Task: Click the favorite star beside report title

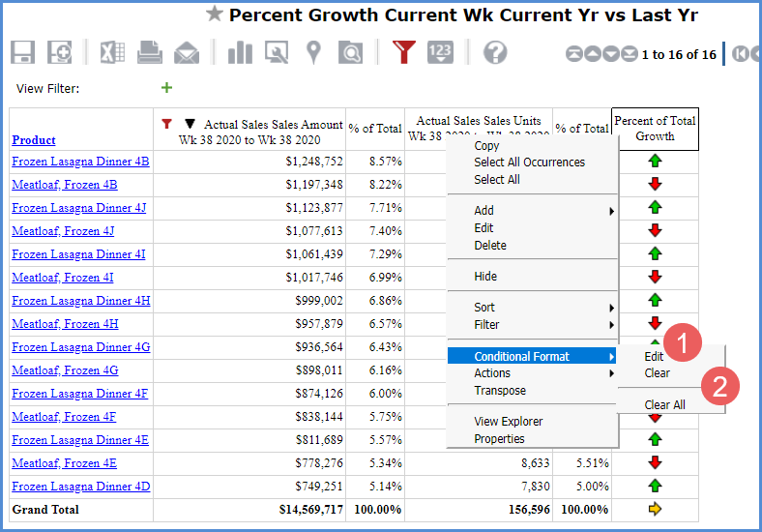Action: (215, 15)
